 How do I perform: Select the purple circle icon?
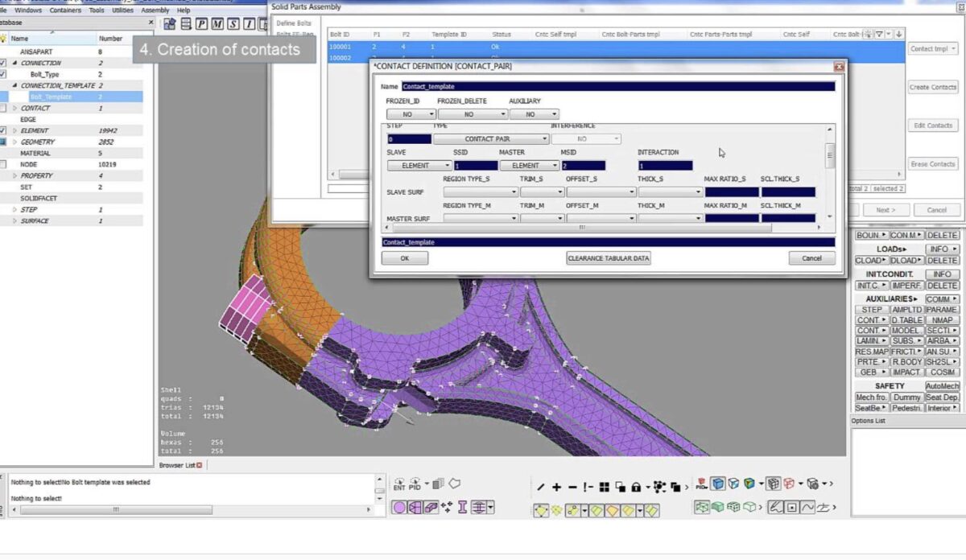coord(399,508)
